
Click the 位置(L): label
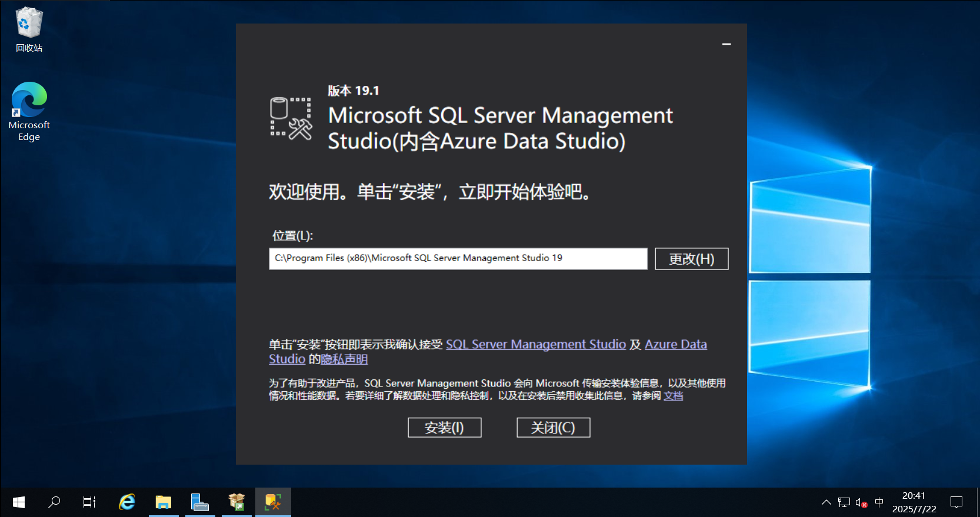pyautogui.click(x=292, y=236)
